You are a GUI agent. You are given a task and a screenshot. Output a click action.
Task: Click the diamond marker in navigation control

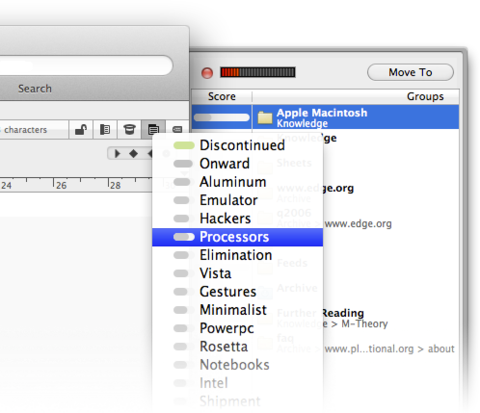tap(133, 154)
